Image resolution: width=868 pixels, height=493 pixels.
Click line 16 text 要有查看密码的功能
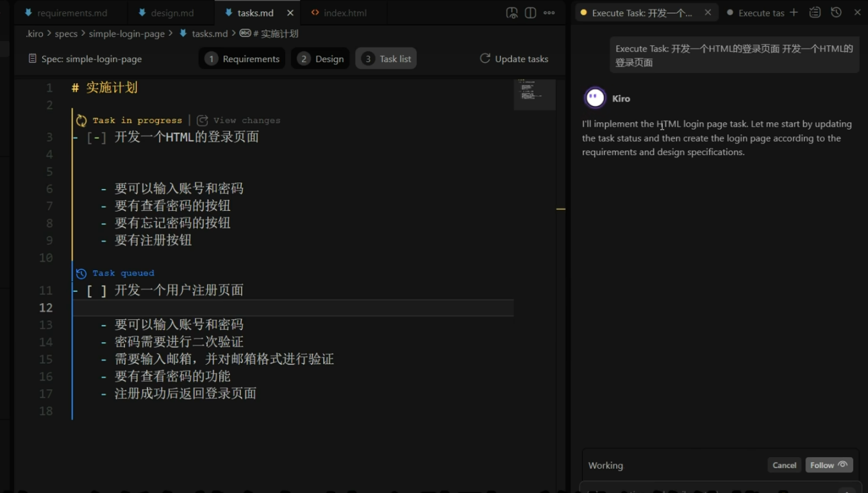172,376
